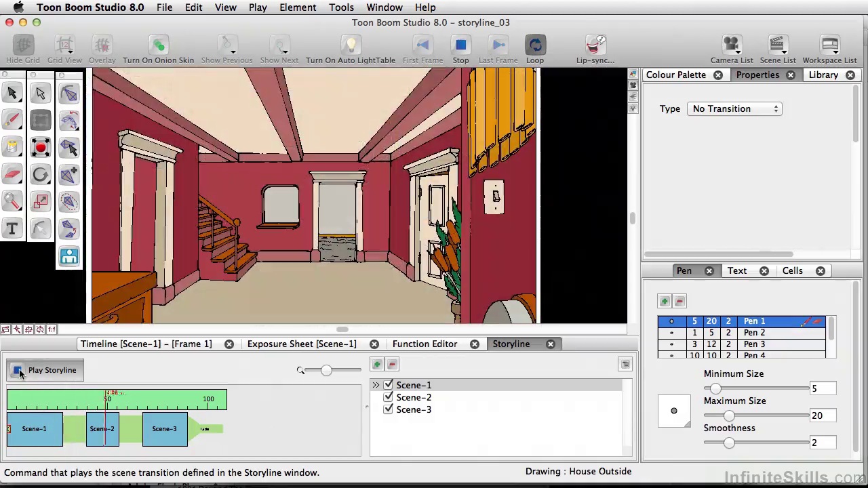The width and height of the screenshot is (868, 488).
Task: Remove scene with red minus in Storyline
Action: [392, 365]
